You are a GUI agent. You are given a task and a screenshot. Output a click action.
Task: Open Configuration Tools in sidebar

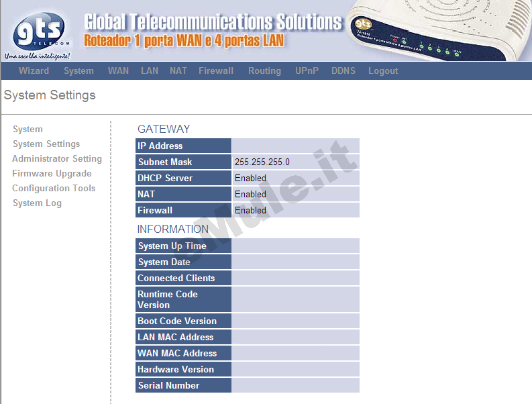[54, 189]
